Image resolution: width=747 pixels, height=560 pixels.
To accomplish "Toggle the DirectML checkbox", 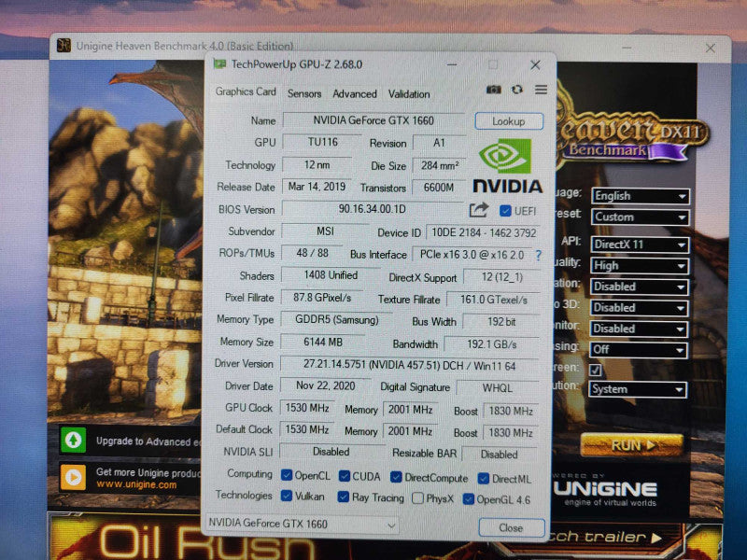I will (x=484, y=479).
